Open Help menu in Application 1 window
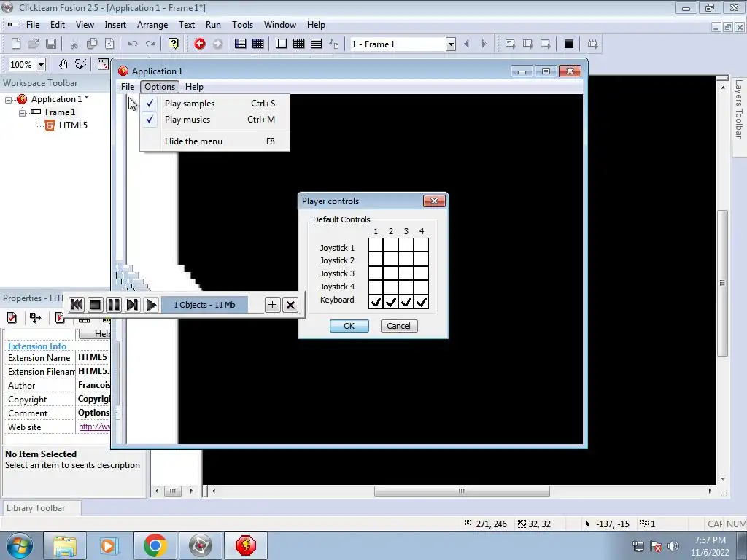Image resolution: width=747 pixels, height=560 pixels. (194, 87)
